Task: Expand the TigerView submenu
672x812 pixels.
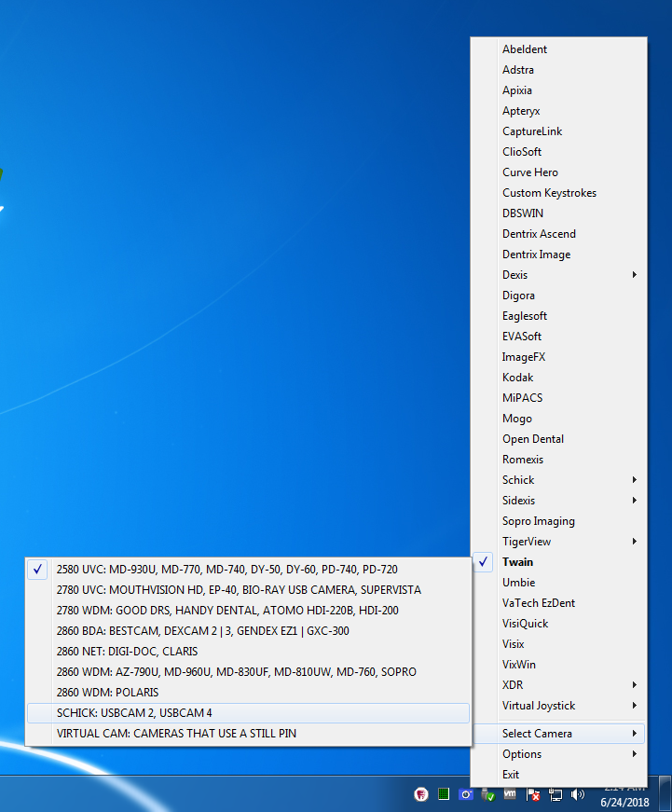Action: pyautogui.click(x=559, y=542)
